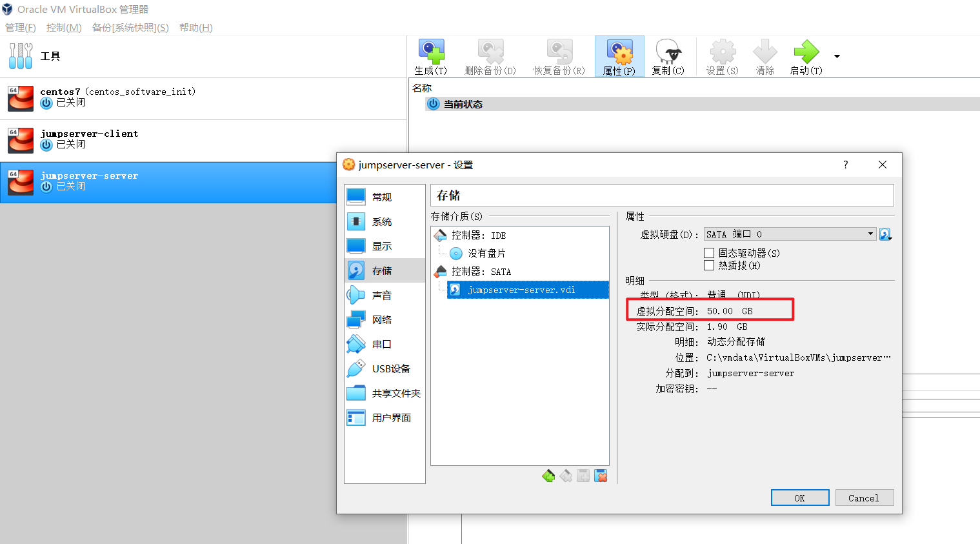
Task: Open the 备份[系统快照](S) menu
Action: point(130,27)
